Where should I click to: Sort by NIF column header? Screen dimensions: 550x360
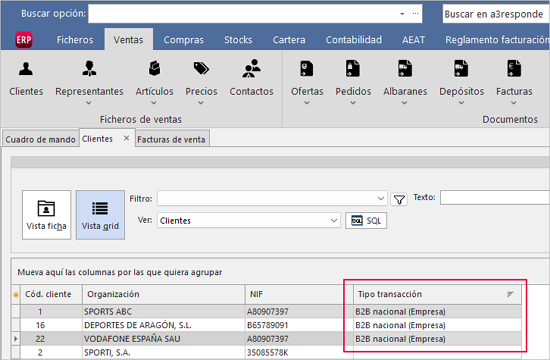pyautogui.click(x=299, y=294)
